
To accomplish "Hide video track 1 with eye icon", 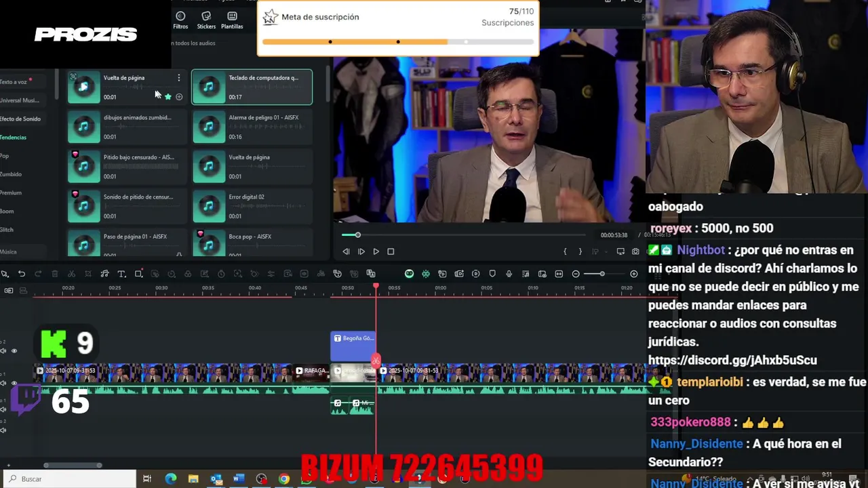I will (14, 383).
